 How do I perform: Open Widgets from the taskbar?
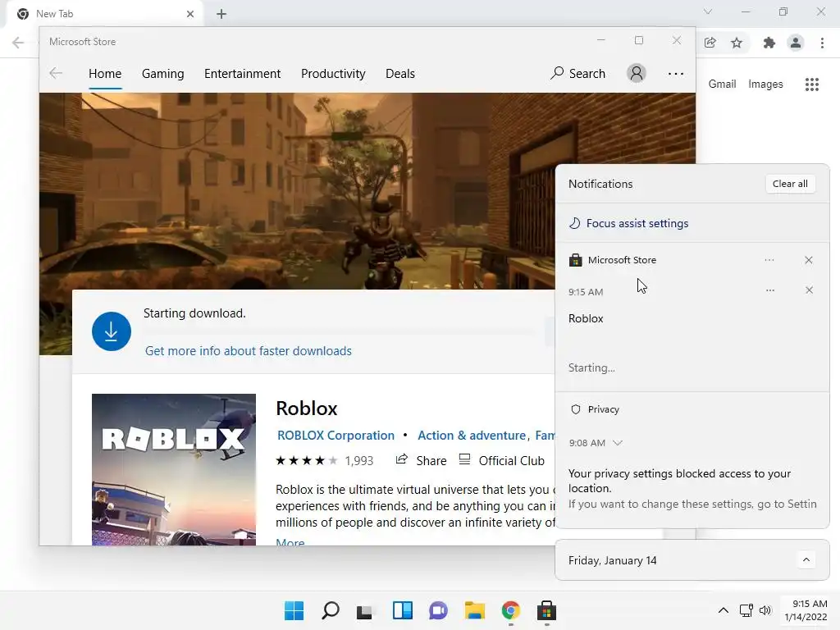click(x=402, y=610)
